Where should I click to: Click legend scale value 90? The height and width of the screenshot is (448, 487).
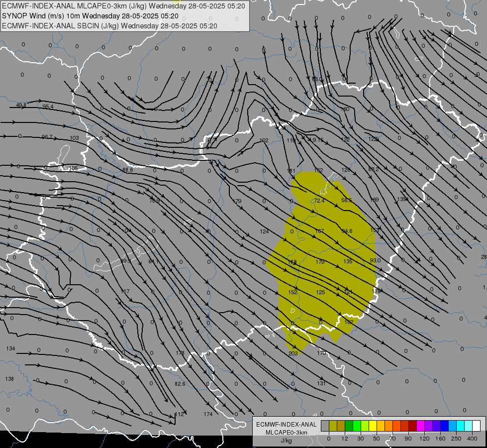(408, 439)
